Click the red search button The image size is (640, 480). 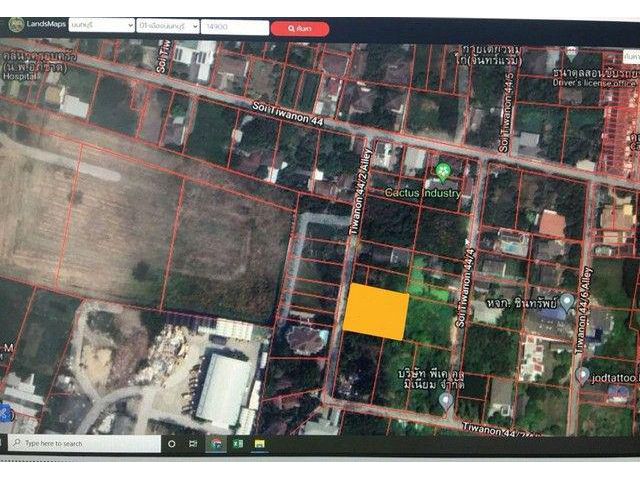coord(300,29)
